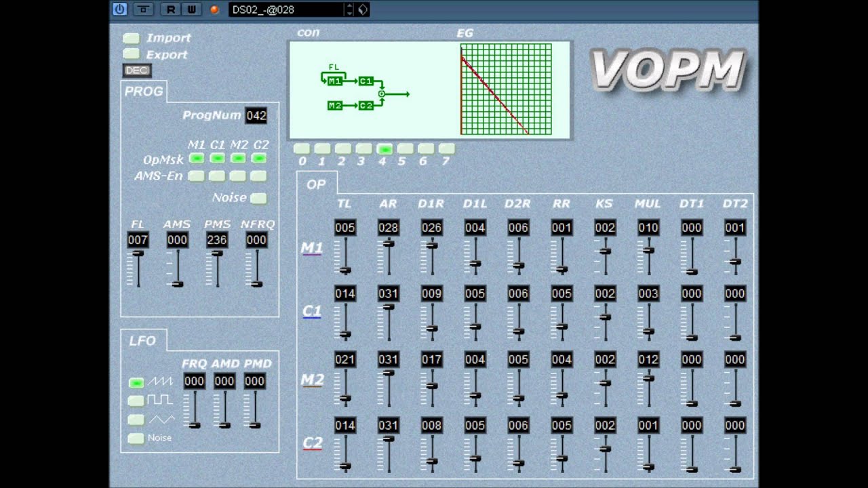Viewport: 868px width, 488px height.
Task: Click the LFO AMD slider
Action: click(x=224, y=409)
